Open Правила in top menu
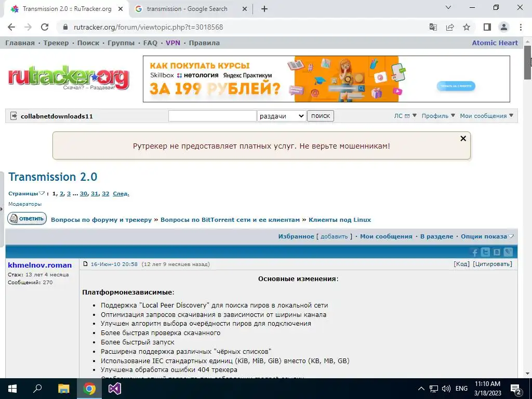Image resolution: width=532 pixels, height=399 pixels. [x=204, y=43]
